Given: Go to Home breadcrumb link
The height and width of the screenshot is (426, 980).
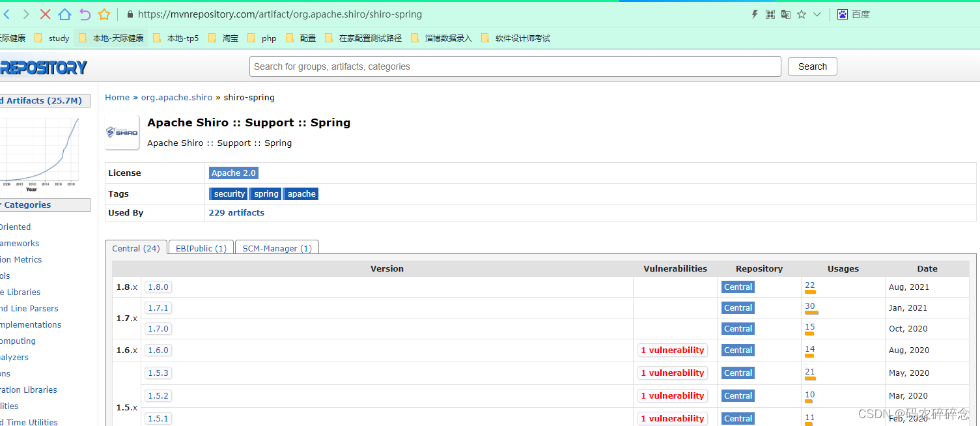Looking at the screenshot, I should click(x=117, y=97).
